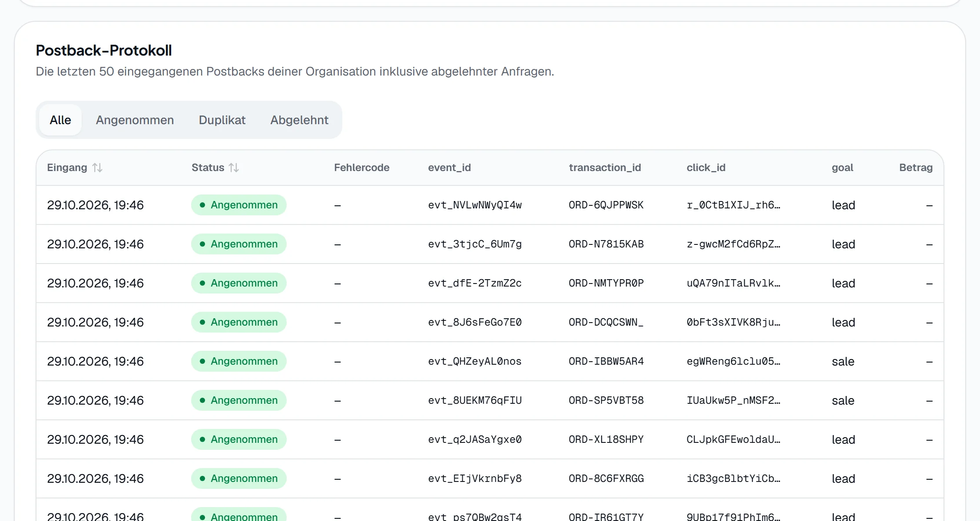Select event id evt_3tjcC_6Um7g
This screenshot has height=521, width=980.
(475, 244)
